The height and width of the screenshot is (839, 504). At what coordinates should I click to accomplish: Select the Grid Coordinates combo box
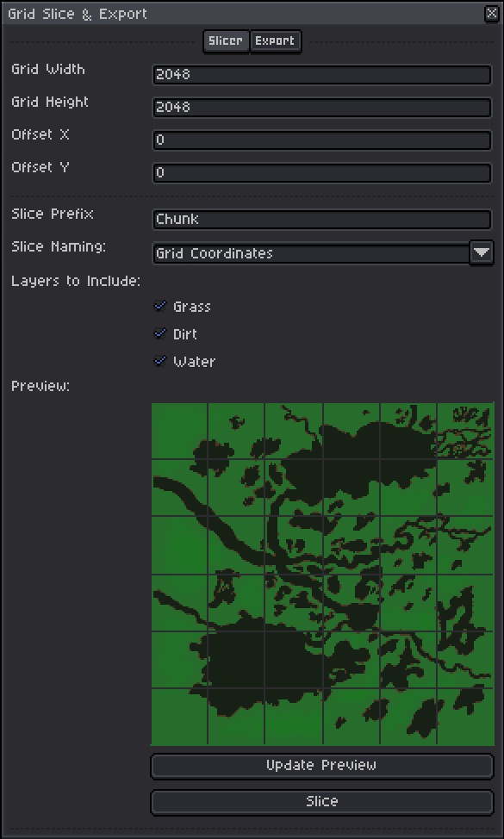pos(311,253)
